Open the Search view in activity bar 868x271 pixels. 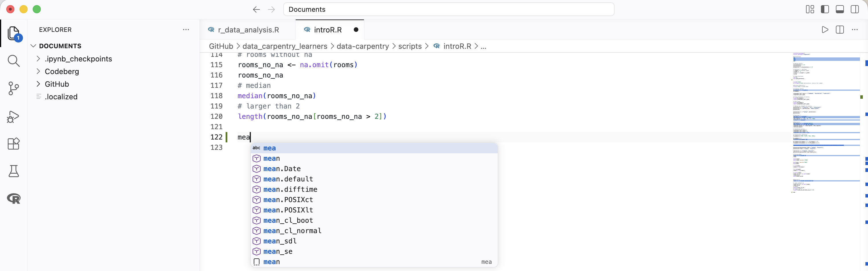13,61
